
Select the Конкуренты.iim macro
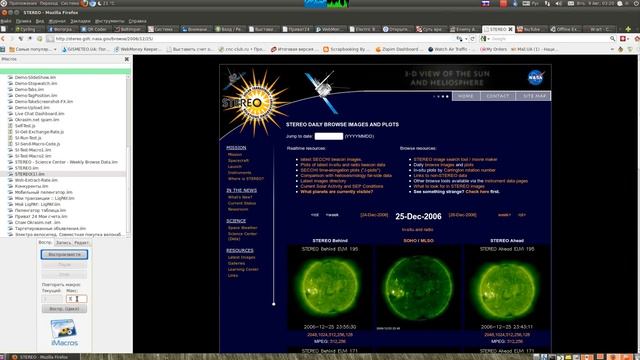[31, 186]
